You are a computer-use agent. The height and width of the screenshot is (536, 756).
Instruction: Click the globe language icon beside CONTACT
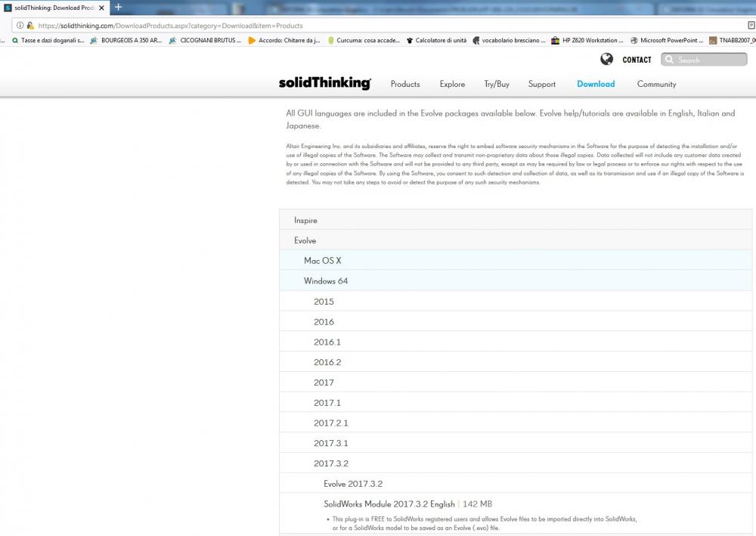[x=606, y=59]
